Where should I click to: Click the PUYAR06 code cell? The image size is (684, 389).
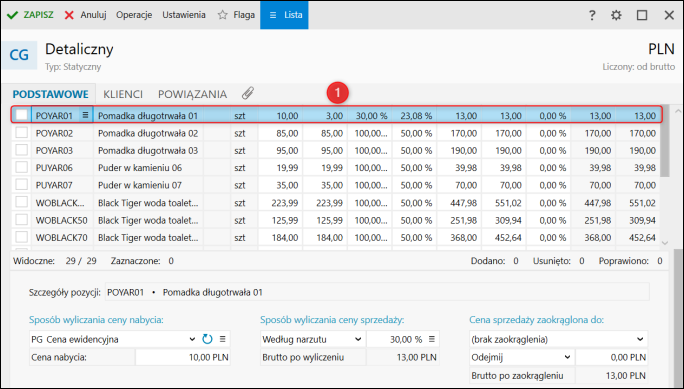point(62,168)
